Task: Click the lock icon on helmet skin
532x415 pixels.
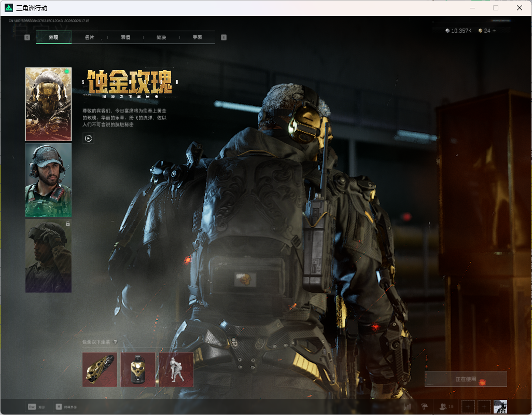Action: (68, 224)
